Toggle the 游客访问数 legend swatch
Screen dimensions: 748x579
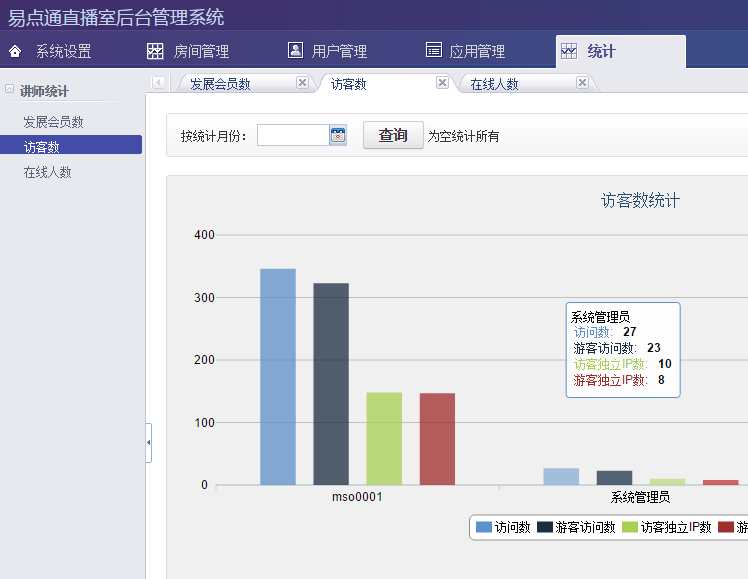[x=545, y=527]
